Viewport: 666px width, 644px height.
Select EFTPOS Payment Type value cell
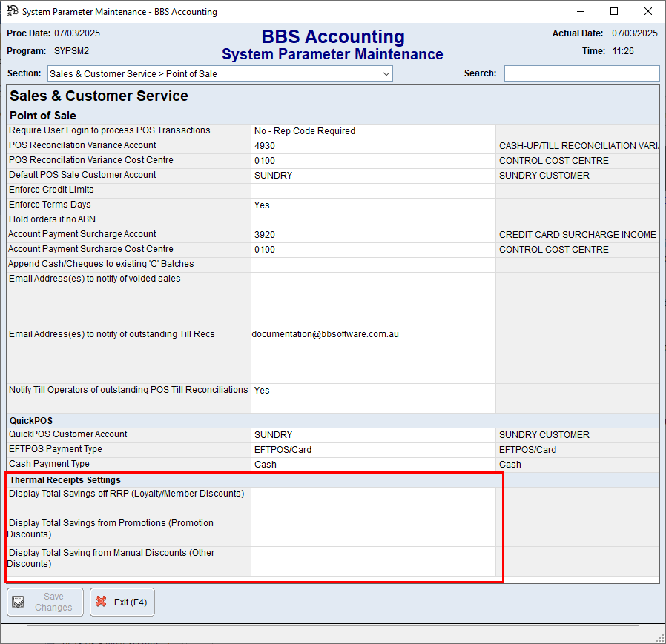[x=372, y=450]
